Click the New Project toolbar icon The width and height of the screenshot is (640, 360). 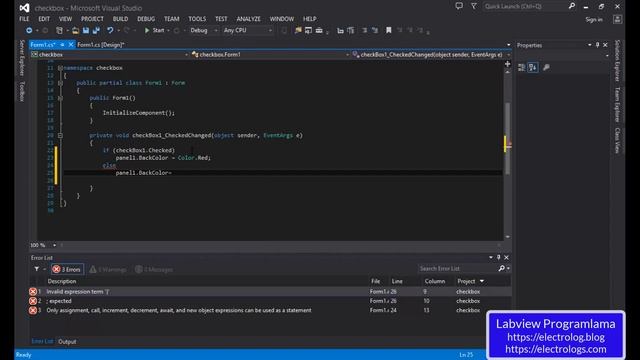60,30
